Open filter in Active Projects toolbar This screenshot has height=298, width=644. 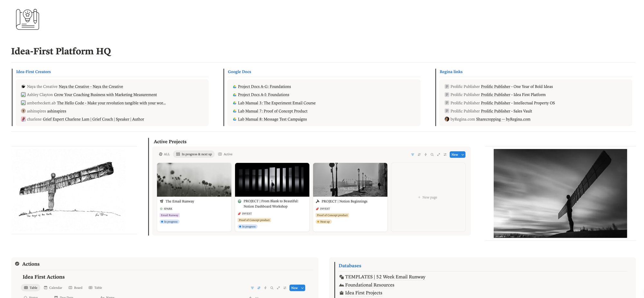pos(412,155)
